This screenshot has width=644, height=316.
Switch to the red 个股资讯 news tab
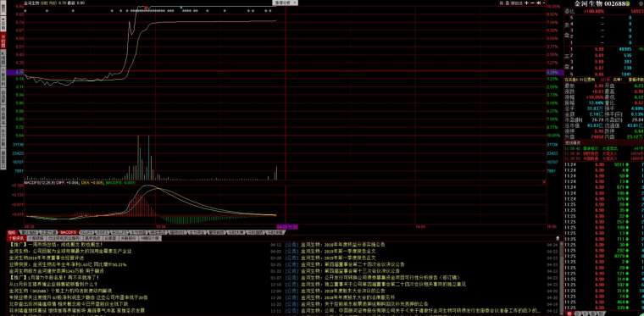[x=17, y=238]
